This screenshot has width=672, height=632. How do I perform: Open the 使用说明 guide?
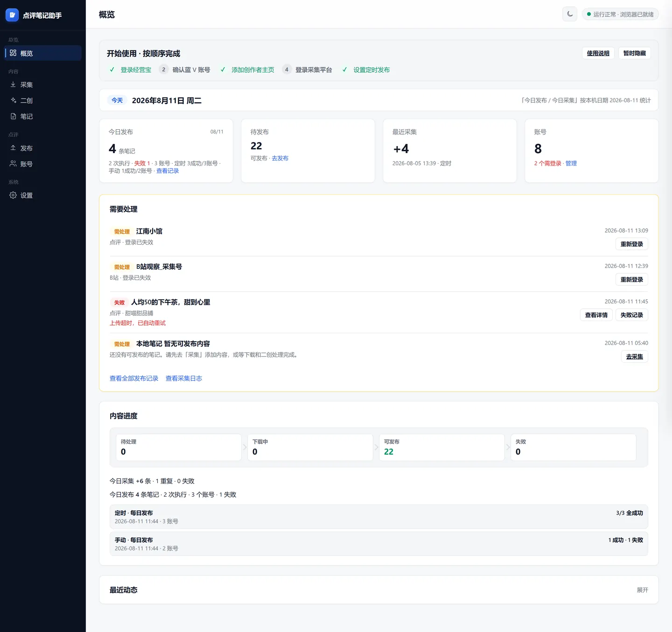click(598, 53)
